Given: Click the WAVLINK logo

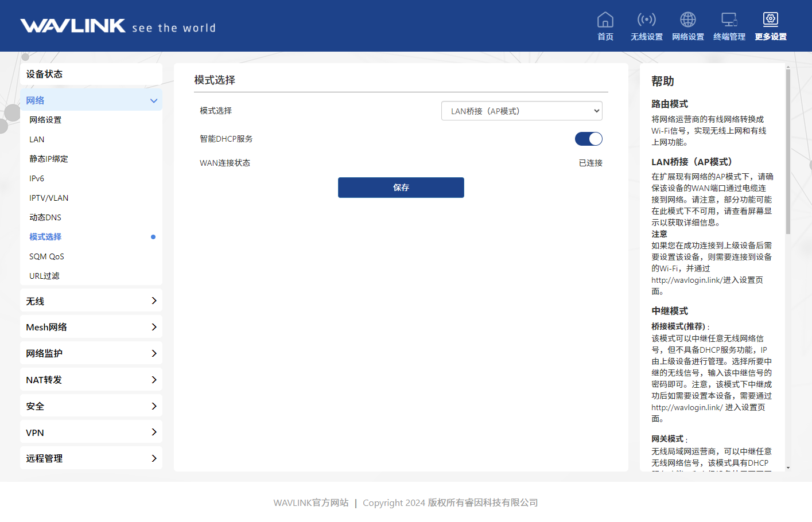Looking at the screenshot, I should [x=73, y=26].
